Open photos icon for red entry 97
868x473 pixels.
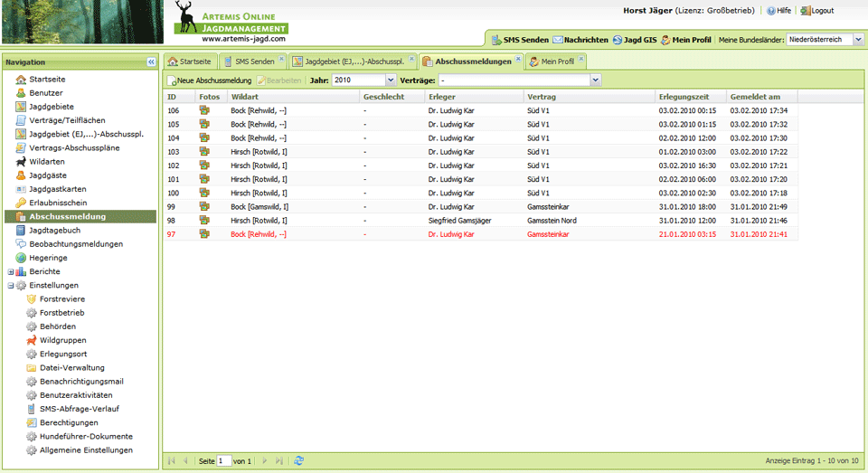click(204, 233)
